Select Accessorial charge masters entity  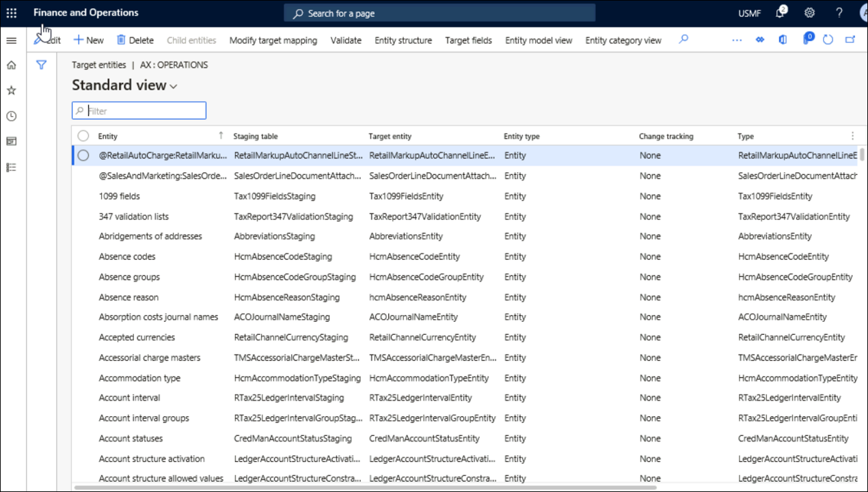[x=150, y=358]
